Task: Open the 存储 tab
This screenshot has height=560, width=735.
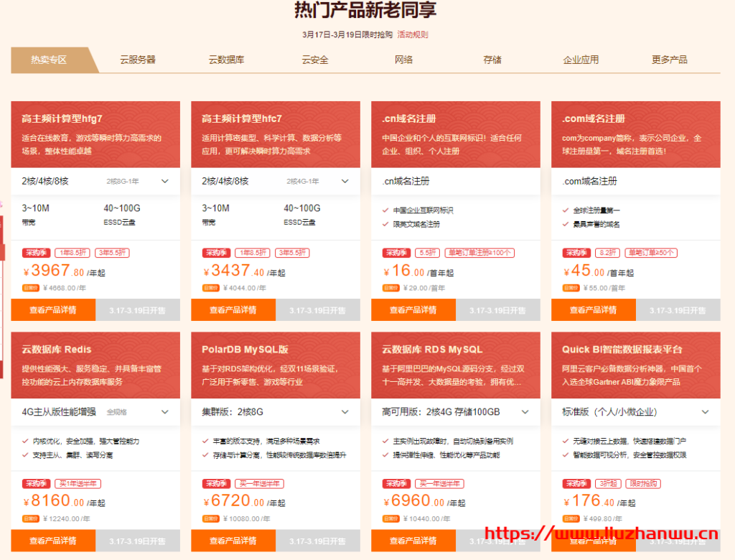Action: (x=492, y=60)
